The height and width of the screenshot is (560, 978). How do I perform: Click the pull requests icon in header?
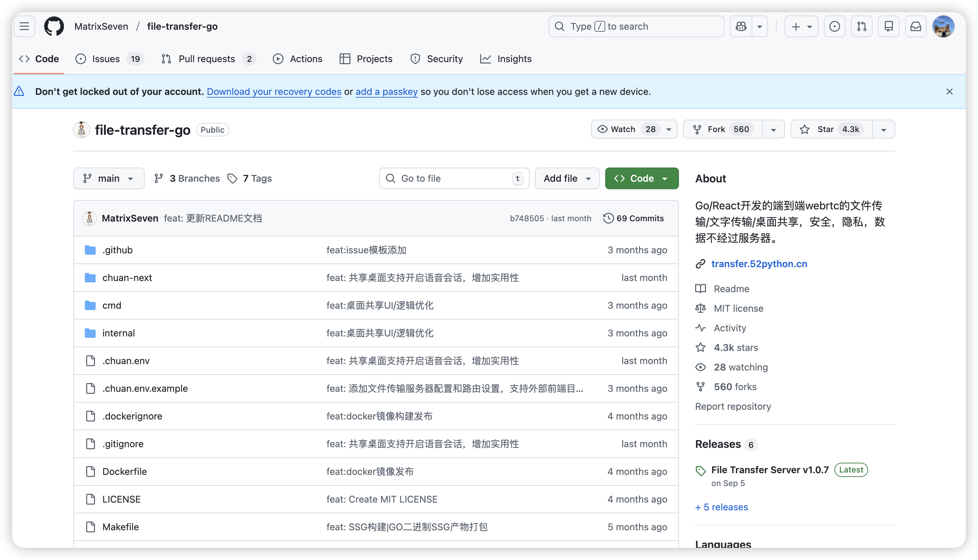pos(862,26)
